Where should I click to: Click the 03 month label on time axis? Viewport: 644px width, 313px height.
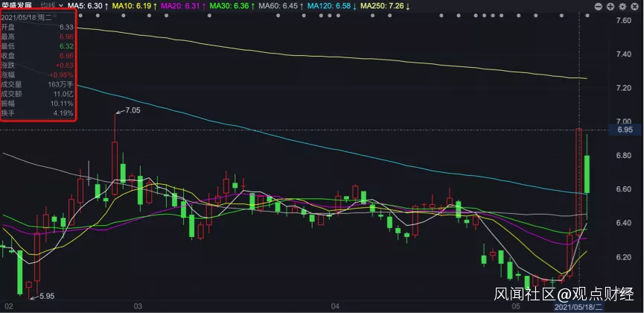click(x=137, y=306)
